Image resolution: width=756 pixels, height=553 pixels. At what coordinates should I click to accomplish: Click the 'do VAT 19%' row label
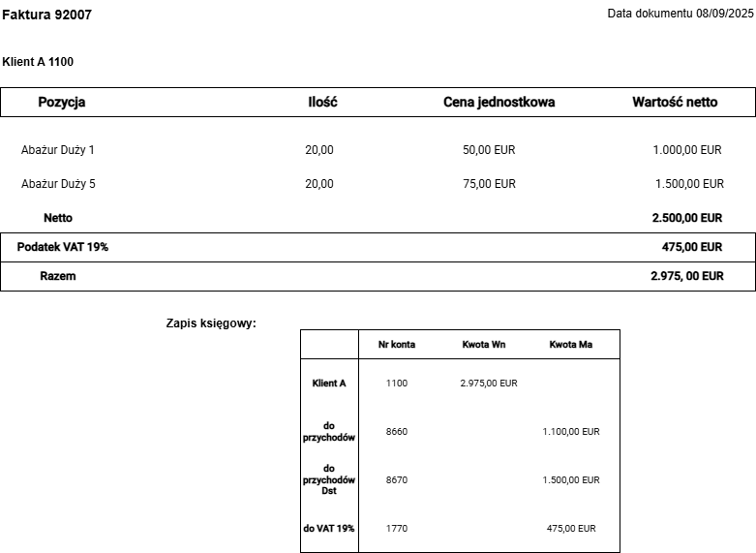point(329,529)
